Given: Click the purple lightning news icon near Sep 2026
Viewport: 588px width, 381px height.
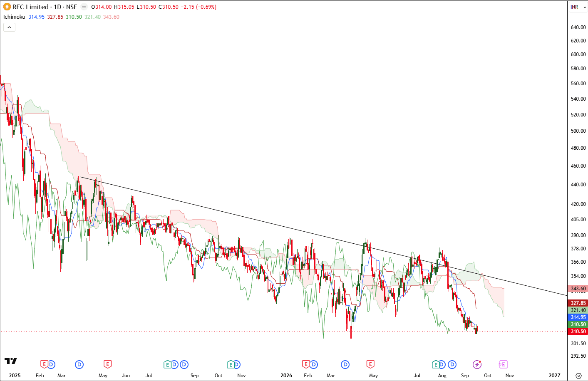Looking at the screenshot, I should [477, 364].
